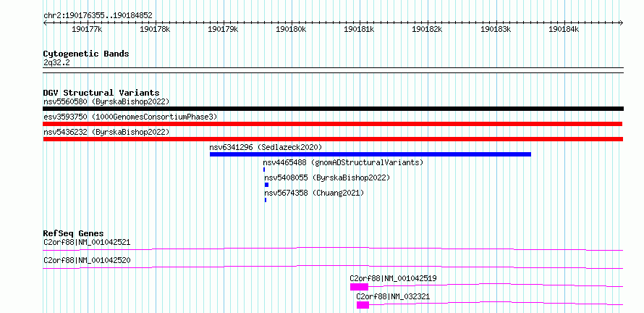Viewport: 644px width, 313px height.
Task: Click the black nsv5560580 variant bar
Action: (333, 109)
